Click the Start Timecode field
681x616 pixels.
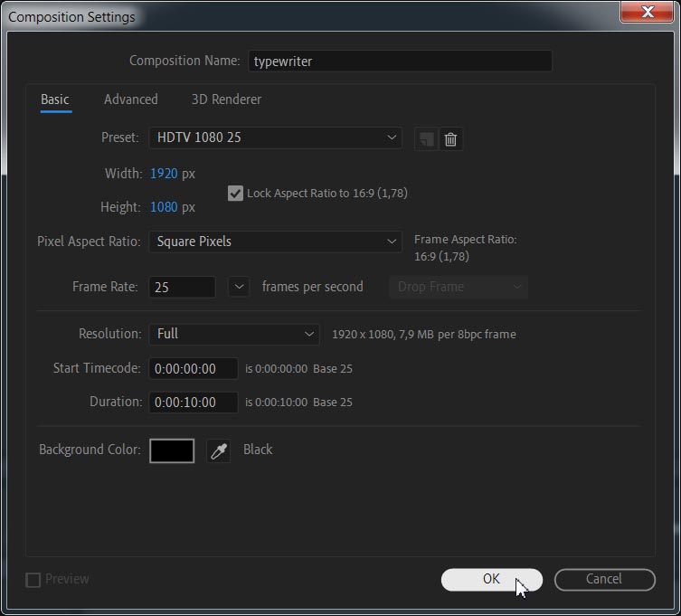pos(194,369)
